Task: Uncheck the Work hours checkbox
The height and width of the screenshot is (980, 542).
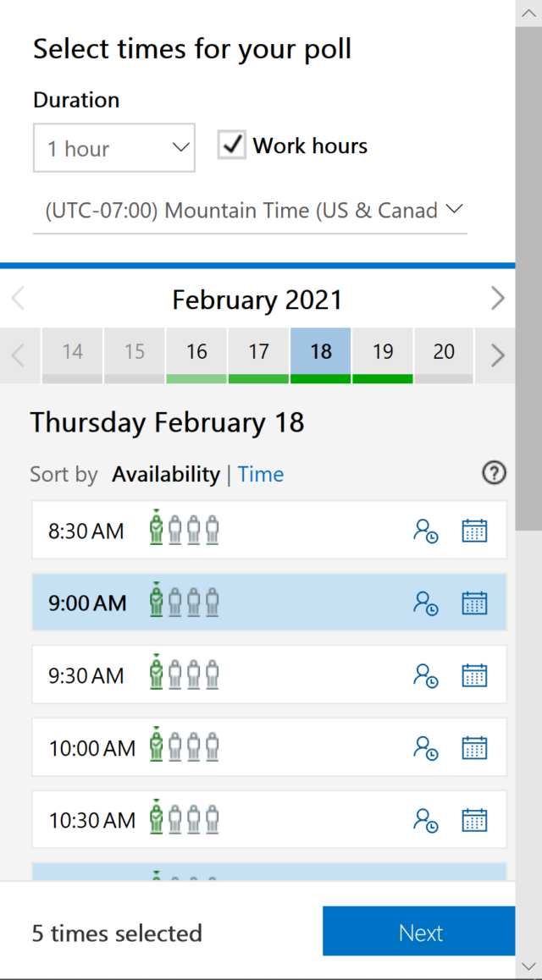Action: pos(231,145)
